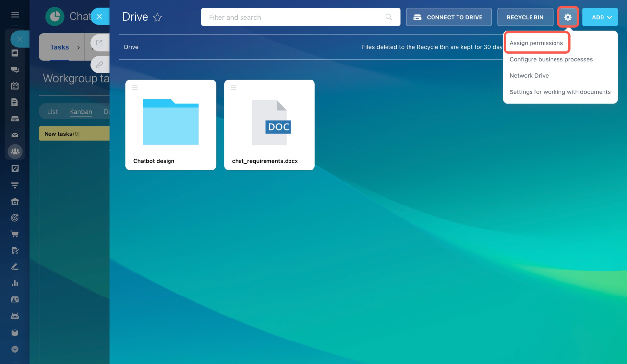The image size is (627, 364).
Task: Copy link using the chain icon
Action: pyautogui.click(x=99, y=64)
